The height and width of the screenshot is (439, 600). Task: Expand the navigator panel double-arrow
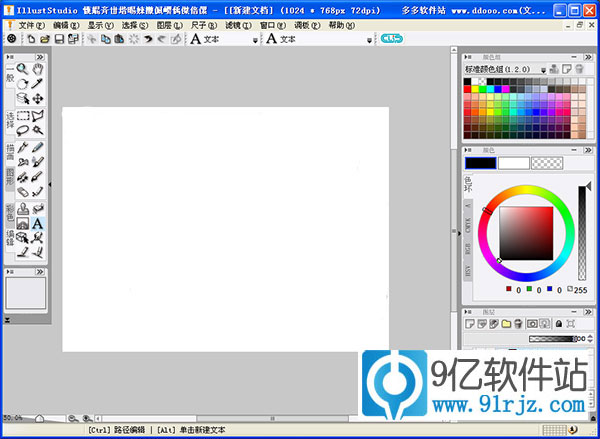pyautogui.click(x=40, y=272)
